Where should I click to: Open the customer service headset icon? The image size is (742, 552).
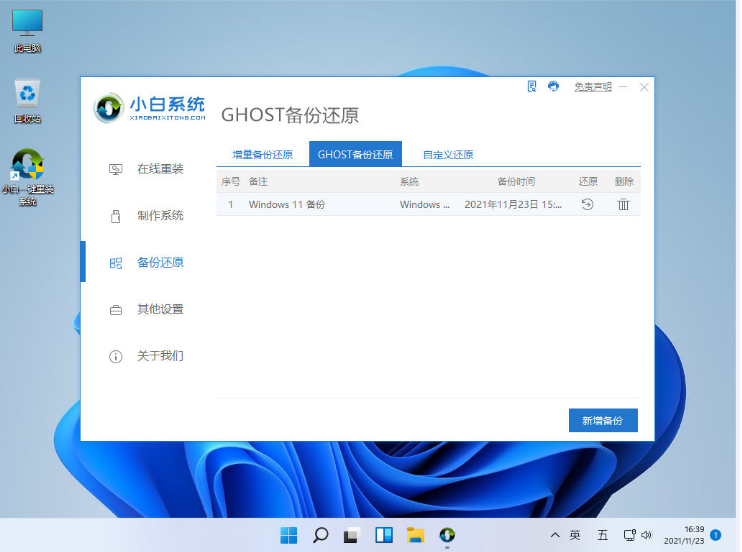554,87
